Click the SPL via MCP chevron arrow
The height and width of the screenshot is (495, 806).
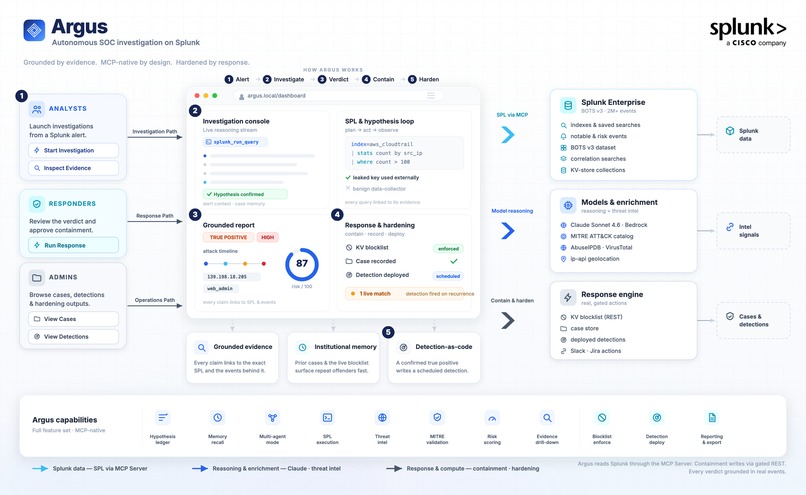(508, 135)
